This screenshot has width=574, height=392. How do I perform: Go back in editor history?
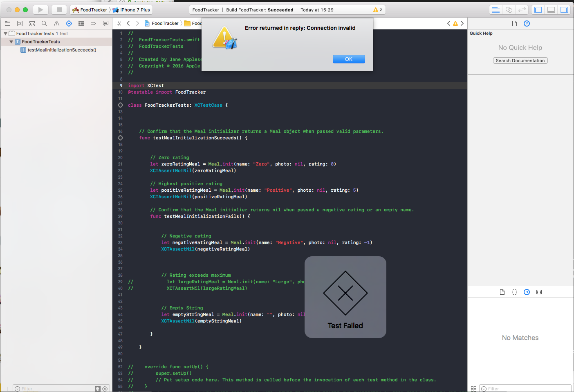[x=128, y=23]
